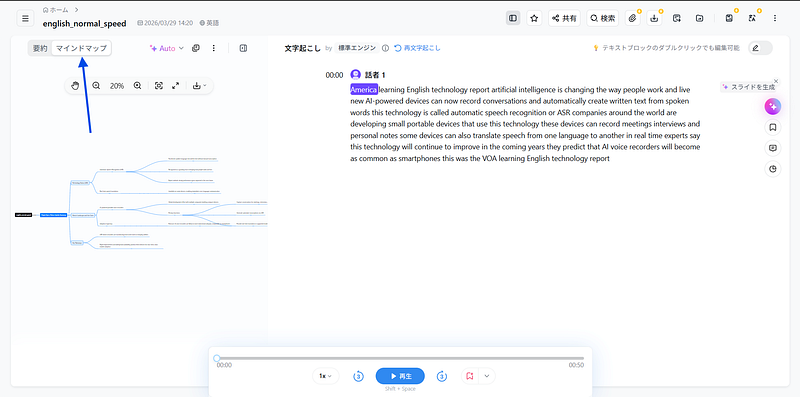Click the floppy-disk save icon

point(730,18)
